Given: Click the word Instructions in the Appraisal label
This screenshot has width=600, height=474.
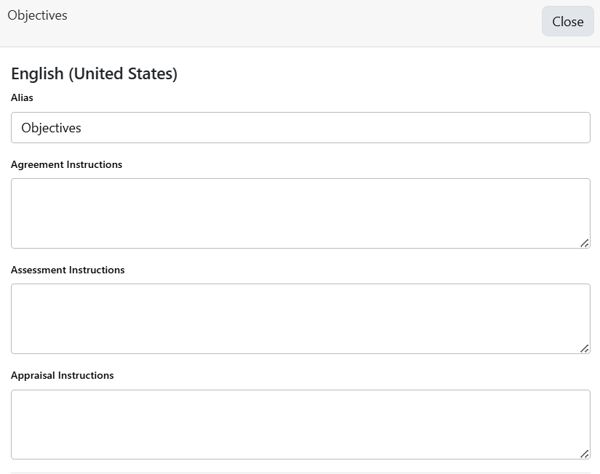Looking at the screenshot, I should click(86, 376).
